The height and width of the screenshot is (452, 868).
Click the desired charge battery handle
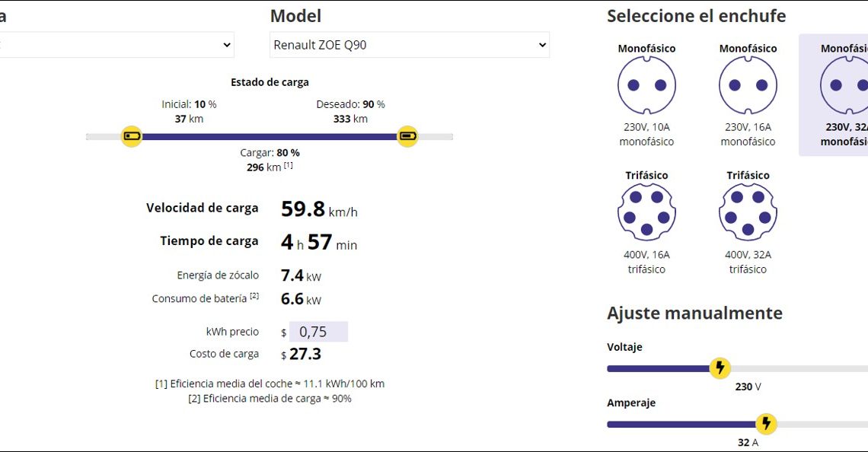pos(407,137)
